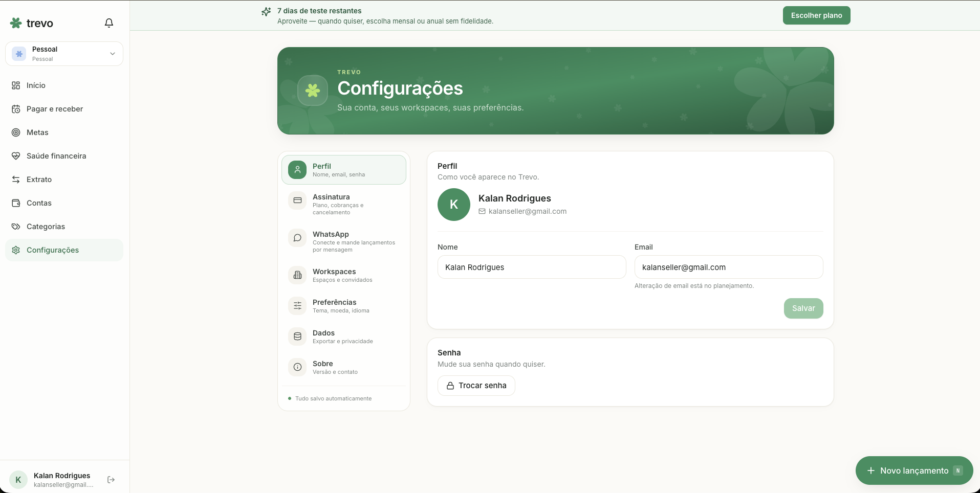980x493 pixels.
Task: Click the Configurações gear icon
Action: coord(16,250)
